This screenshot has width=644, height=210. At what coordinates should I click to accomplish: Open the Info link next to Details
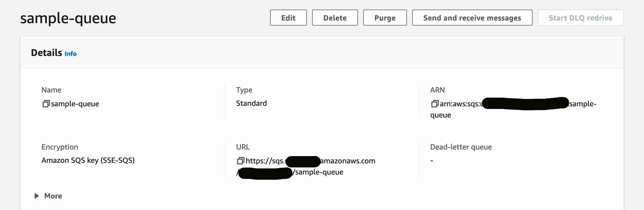click(x=71, y=54)
